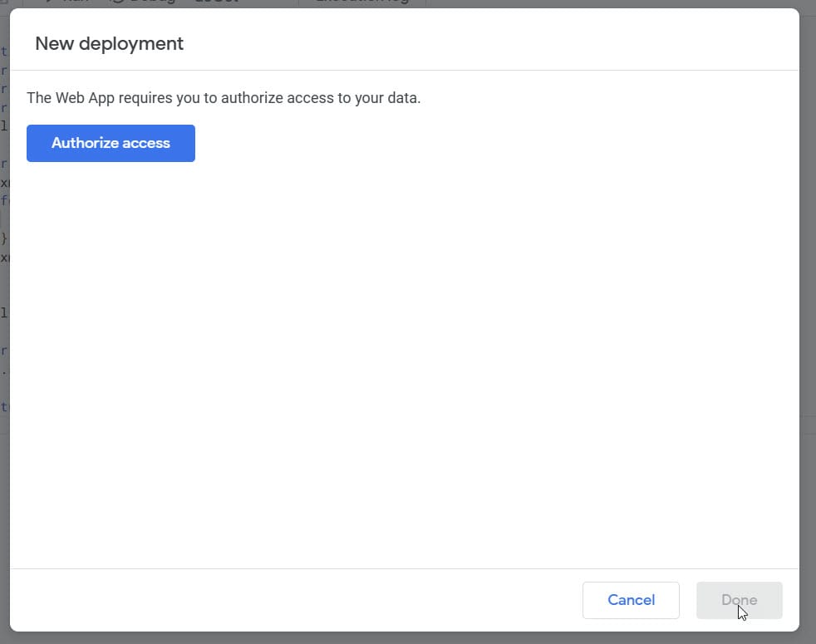Click the Run triangle to execute the script
Screen dimensions: 816x644
(x=52, y=2)
